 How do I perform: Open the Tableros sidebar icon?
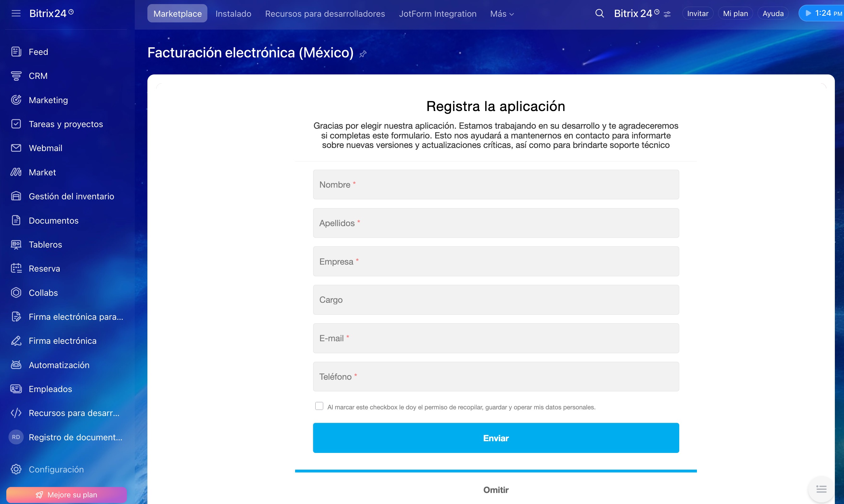[16, 244]
